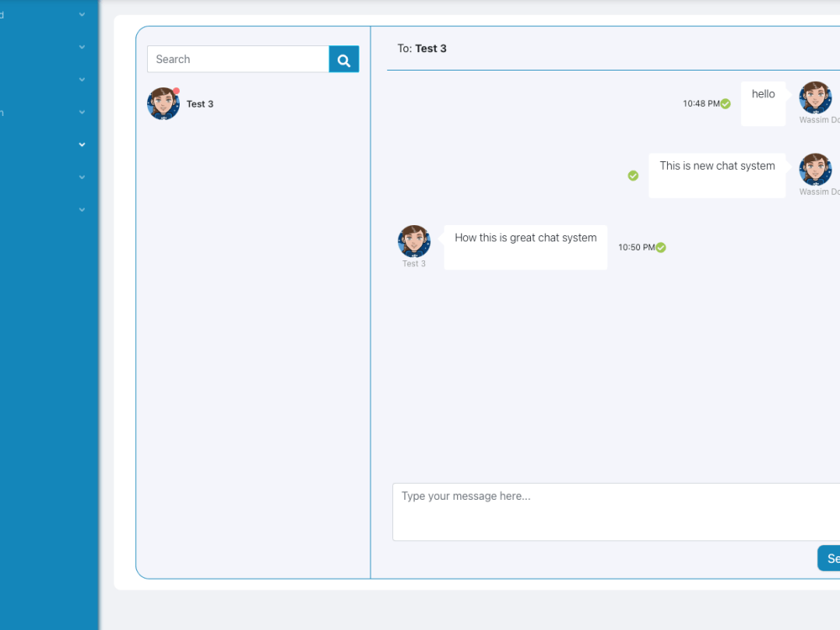
Task: Click the 10:48 PM timestamp
Action: (701, 103)
